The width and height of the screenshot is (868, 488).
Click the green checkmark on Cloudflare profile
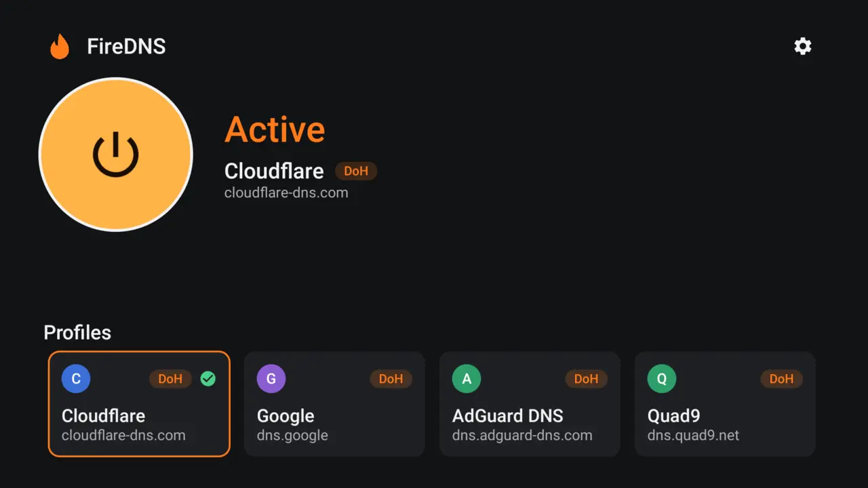[x=208, y=379]
